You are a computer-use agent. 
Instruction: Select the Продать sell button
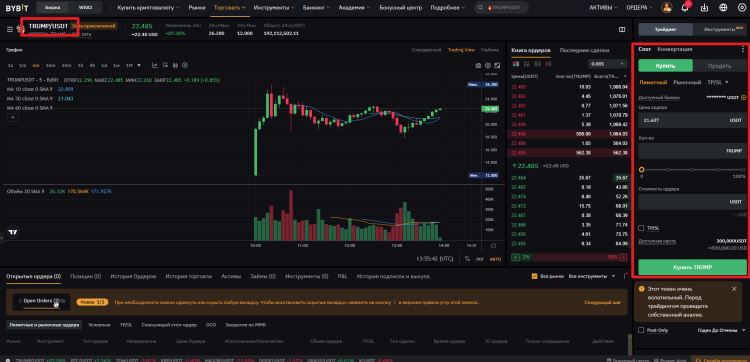coord(720,66)
